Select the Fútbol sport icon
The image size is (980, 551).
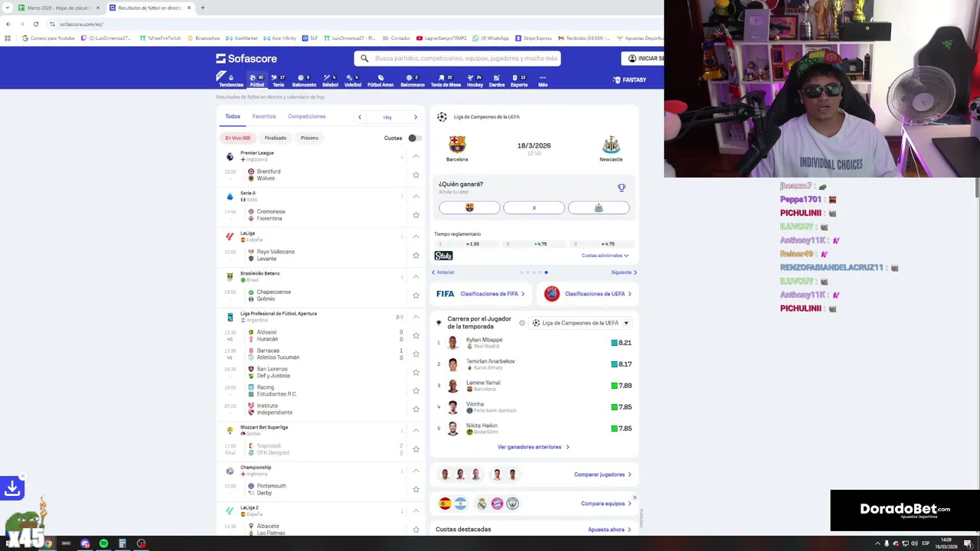pos(256,80)
